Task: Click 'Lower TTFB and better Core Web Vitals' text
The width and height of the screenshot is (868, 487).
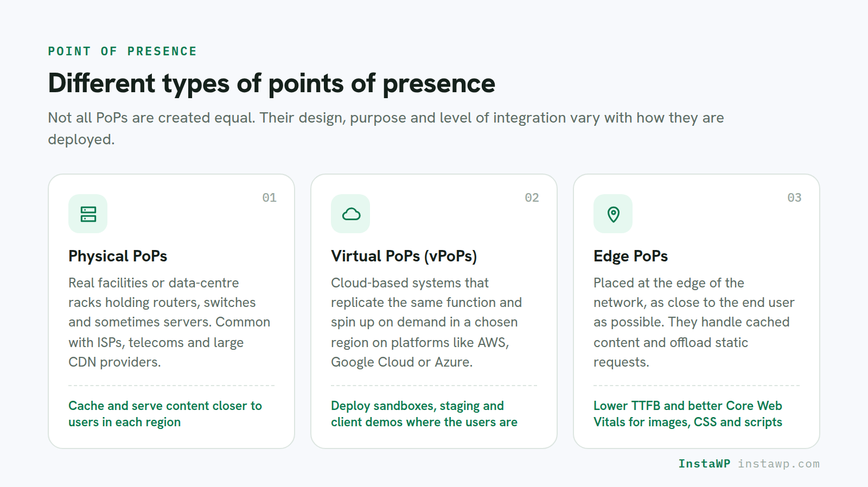Action: point(688,414)
